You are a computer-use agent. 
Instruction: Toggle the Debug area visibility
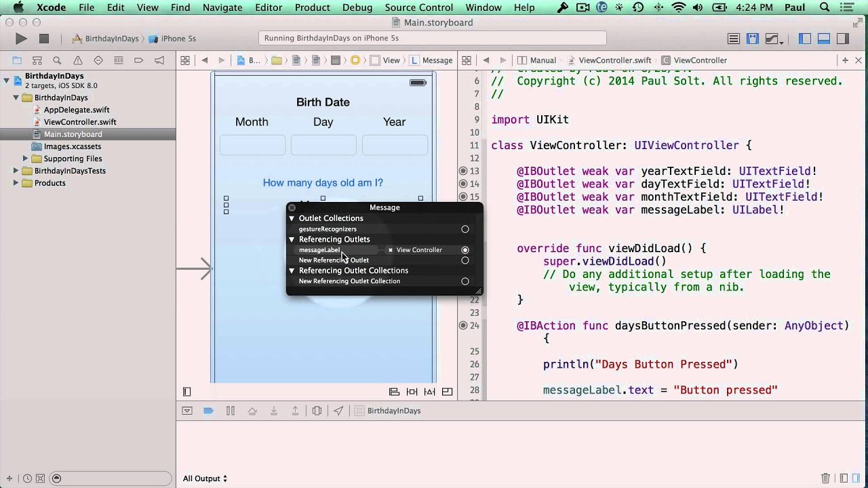[x=824, y=39]
